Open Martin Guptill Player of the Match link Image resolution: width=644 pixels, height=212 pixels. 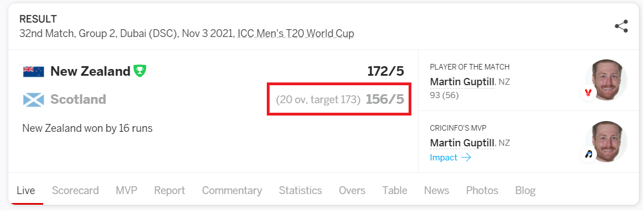(462, 82)
